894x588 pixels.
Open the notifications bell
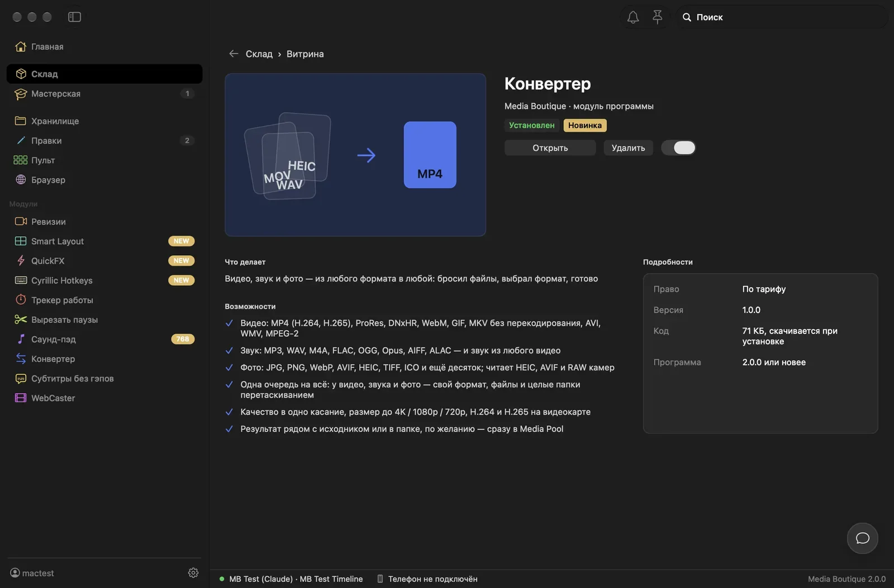(x=633, y=17)
